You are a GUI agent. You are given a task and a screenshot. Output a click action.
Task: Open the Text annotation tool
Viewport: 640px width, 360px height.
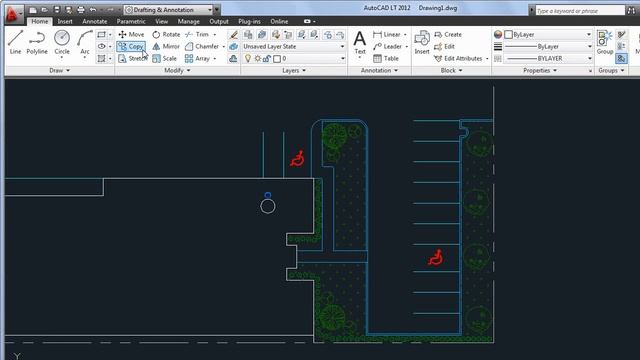point(360,42)
